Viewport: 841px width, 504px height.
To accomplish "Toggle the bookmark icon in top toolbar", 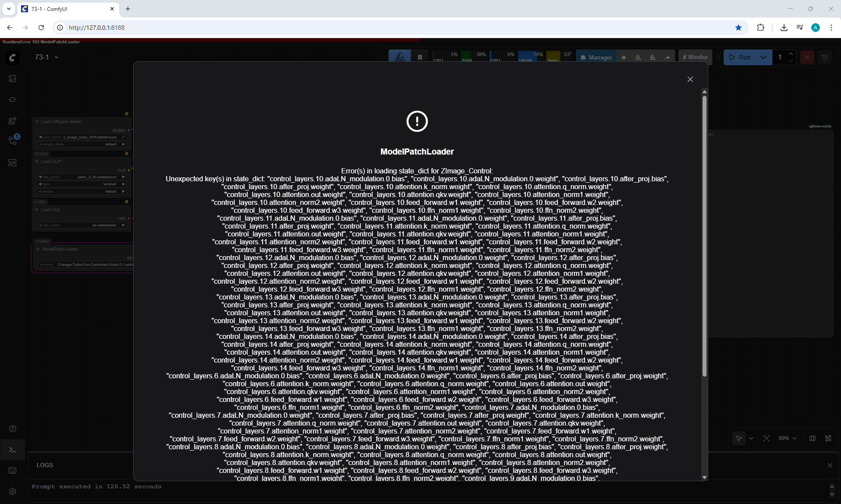I will coord(420,57).
